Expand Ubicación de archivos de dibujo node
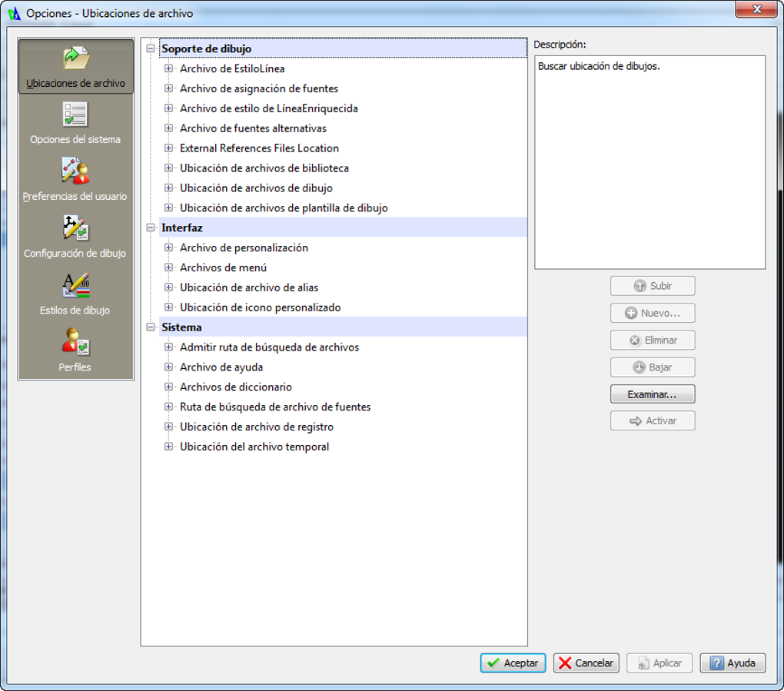 (x=168, y=188)
